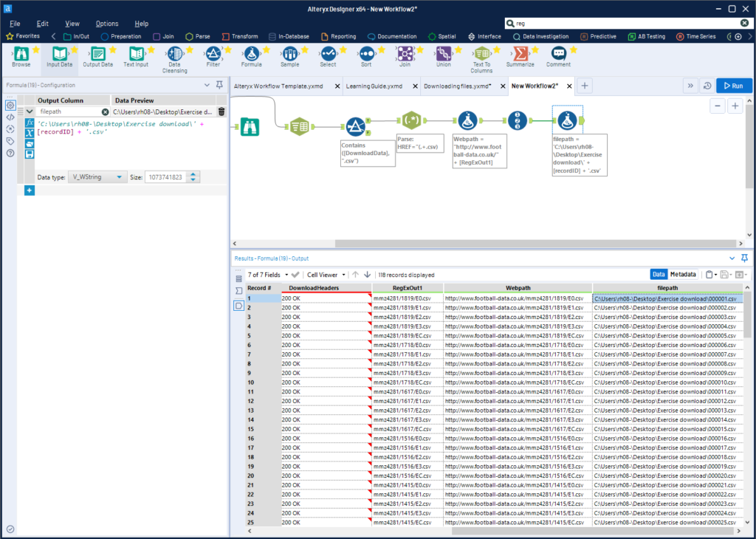Increase the Size value with up arrow
This screenshot has height=539, width=756.
[193, 174]
